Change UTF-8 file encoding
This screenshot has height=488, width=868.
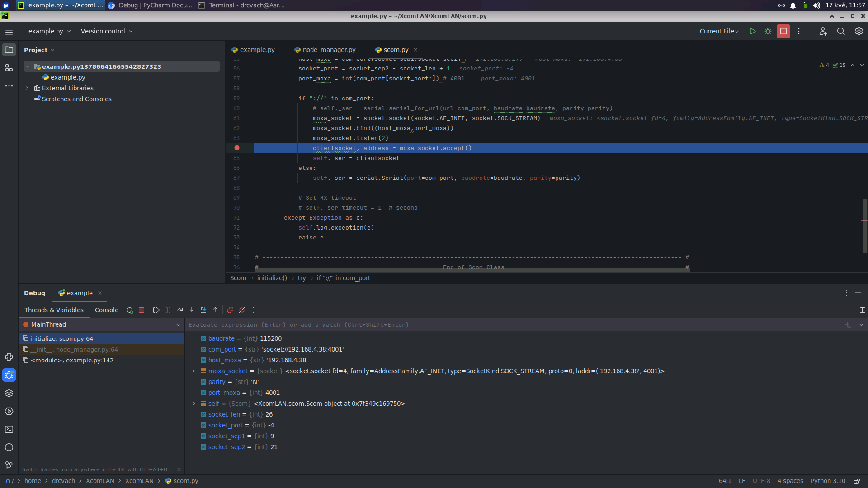click(761, 481)
